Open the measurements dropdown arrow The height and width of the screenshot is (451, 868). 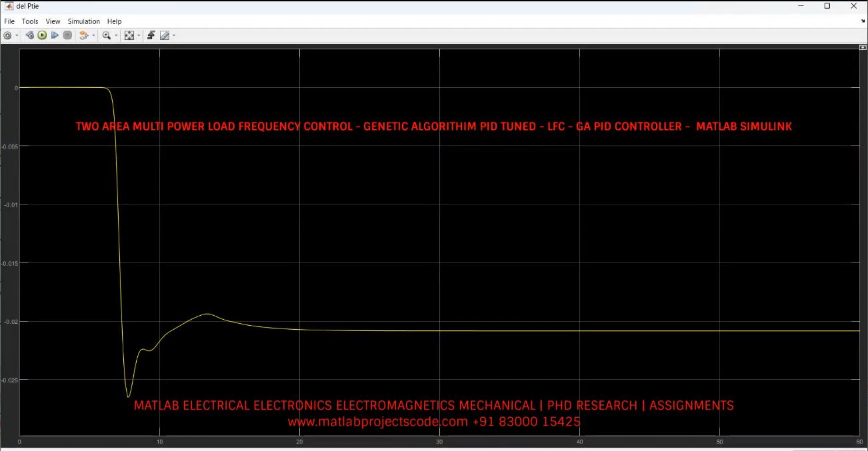pyautogui.click(x=173, y=35)
